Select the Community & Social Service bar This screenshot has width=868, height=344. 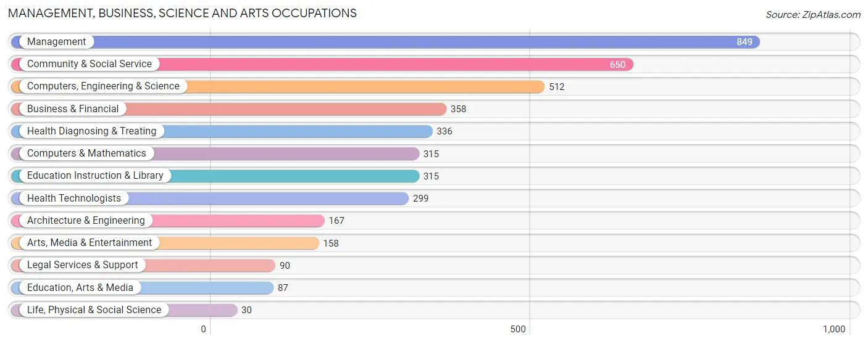[322, 64]
